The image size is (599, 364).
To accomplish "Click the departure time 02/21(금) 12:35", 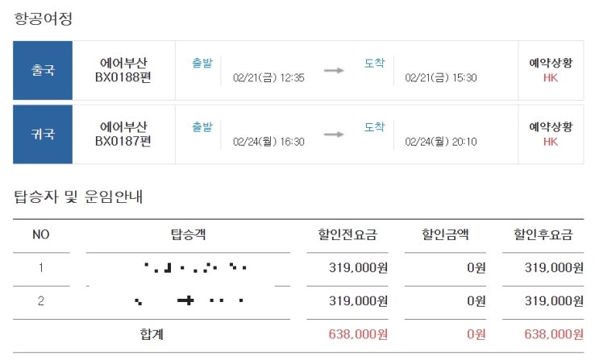I will click(x=268, y=78).
